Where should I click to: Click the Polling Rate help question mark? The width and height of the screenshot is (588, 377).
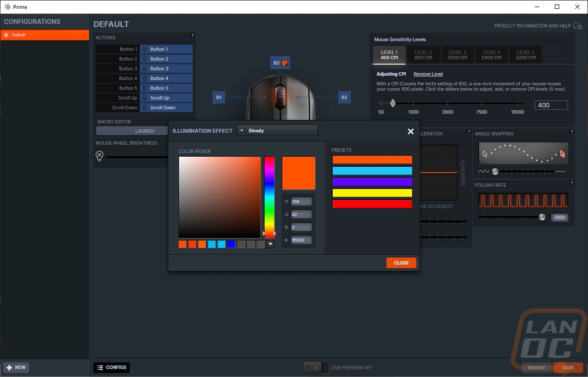[572, 183]
